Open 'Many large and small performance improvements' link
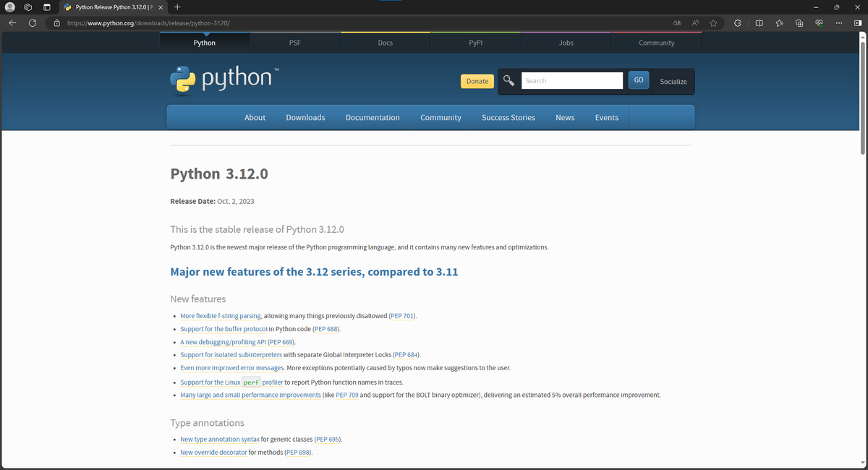 point(250,396)
